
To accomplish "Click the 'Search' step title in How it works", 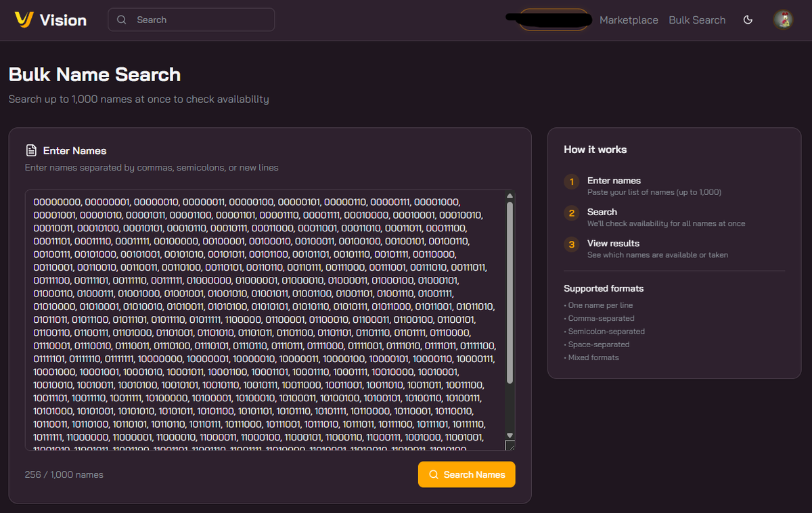I will 602,212.
